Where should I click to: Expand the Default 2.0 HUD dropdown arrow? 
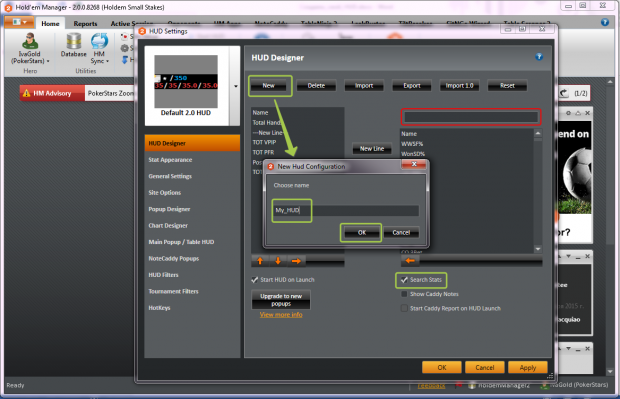236,86
